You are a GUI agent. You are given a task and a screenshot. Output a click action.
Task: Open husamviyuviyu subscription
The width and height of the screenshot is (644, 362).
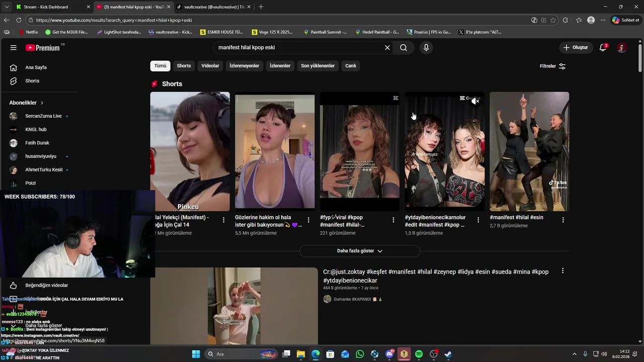(x=40, y=156)
